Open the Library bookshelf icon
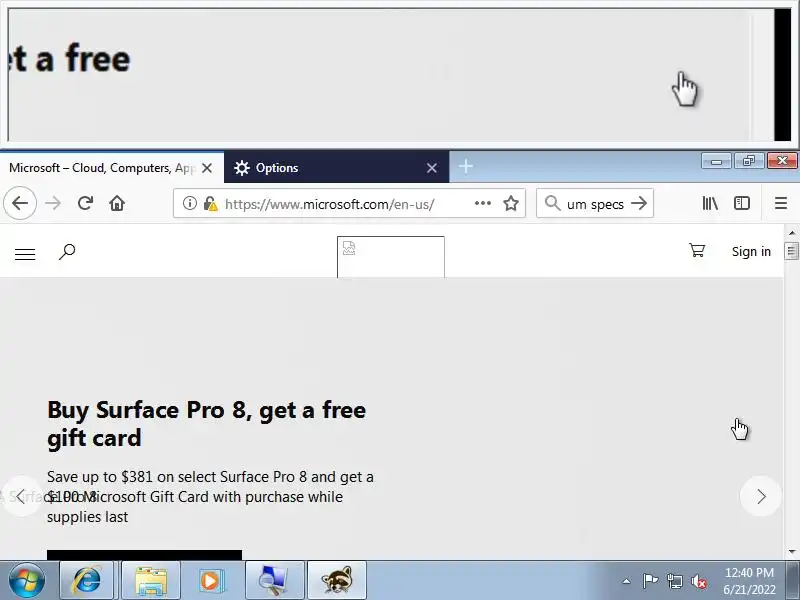Screen dimensions: 800x600 click(710, 203)
